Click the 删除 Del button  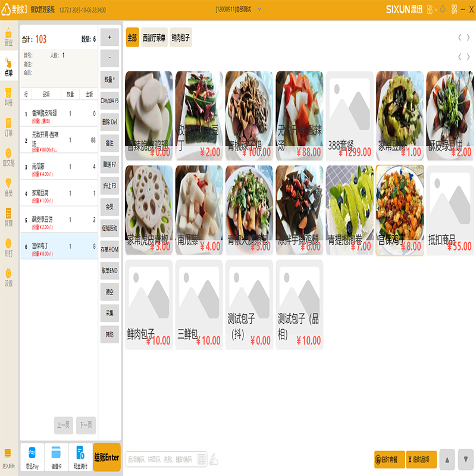click(x=109, y=122)
